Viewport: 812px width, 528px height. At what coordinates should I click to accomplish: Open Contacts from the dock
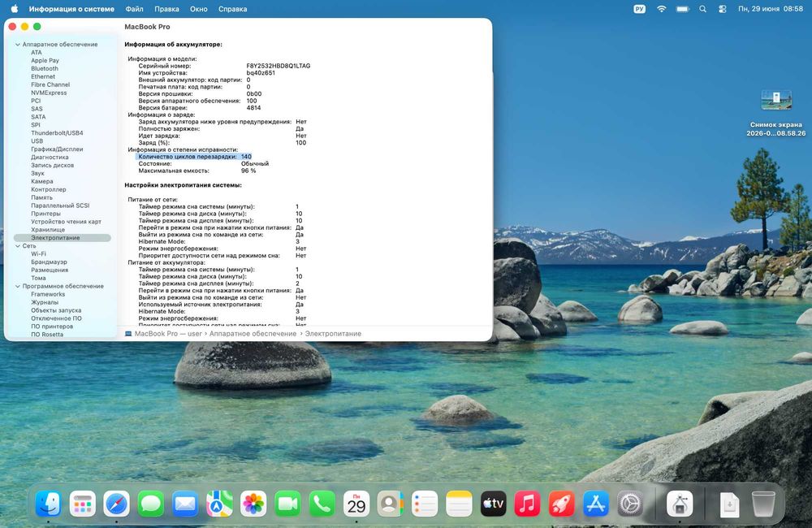click(x=391, y=504)
